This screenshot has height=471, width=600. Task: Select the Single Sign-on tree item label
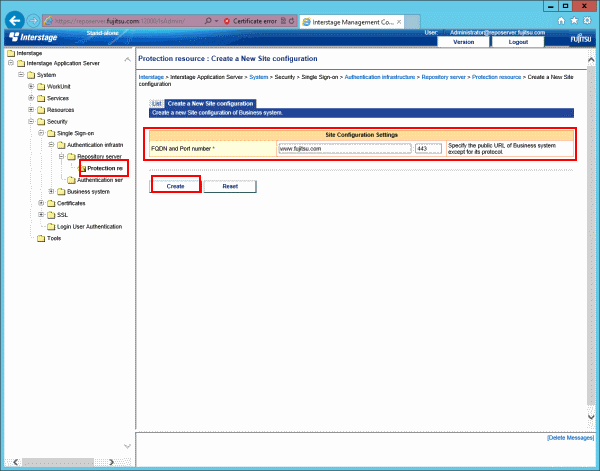[75, 134]
